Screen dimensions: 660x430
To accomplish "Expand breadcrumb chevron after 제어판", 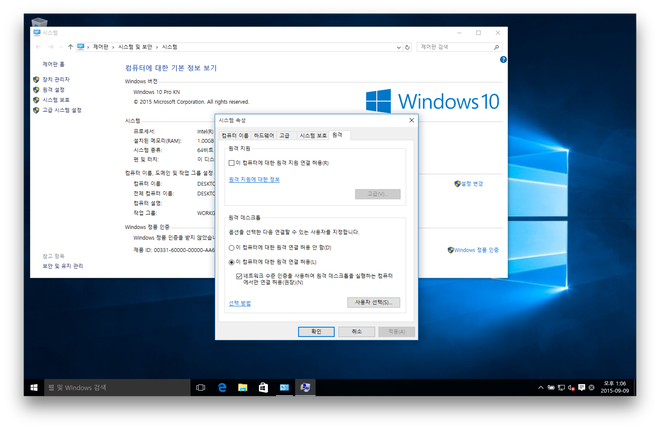I will pyautogui.click(x=113, y=47).
